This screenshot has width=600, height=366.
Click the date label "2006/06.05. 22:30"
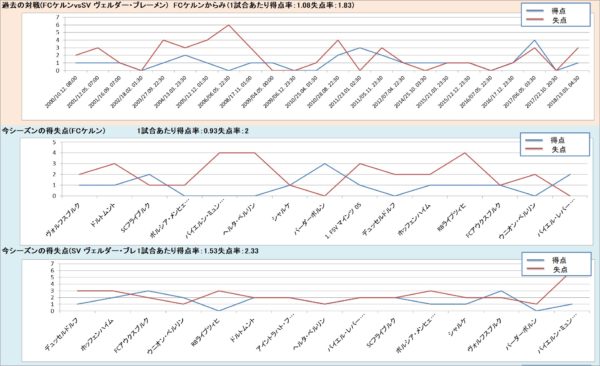(214, 92)
